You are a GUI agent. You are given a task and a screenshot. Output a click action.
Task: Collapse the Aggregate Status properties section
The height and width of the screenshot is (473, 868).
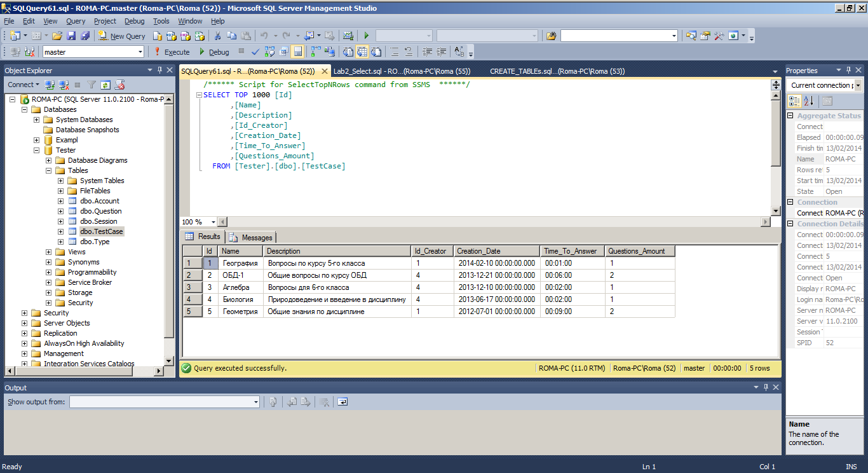click(790, 116)
